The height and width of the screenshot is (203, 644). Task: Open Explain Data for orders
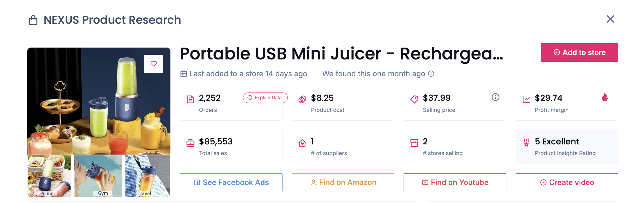pyautogui.click(x=265, y=98)
